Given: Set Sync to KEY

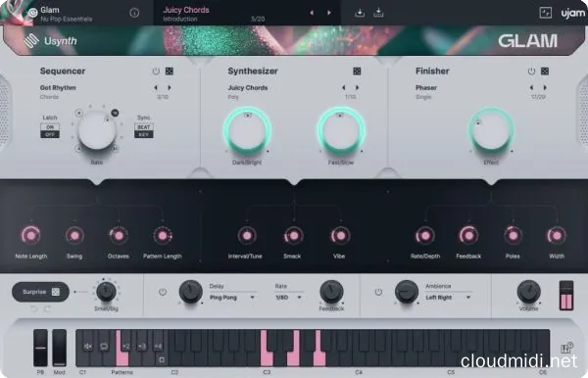Looking at the screenshot, I should (x=144, y=134).
